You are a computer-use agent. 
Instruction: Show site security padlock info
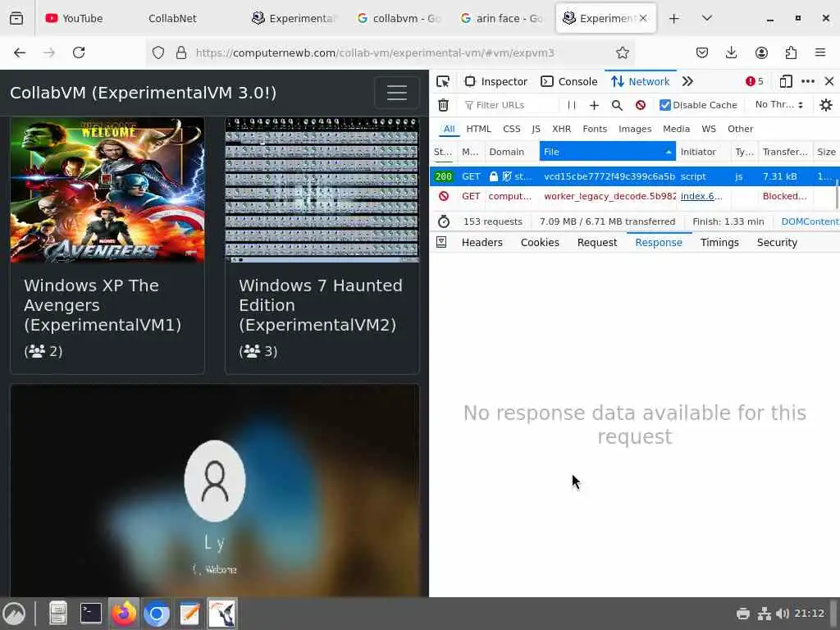181,52
